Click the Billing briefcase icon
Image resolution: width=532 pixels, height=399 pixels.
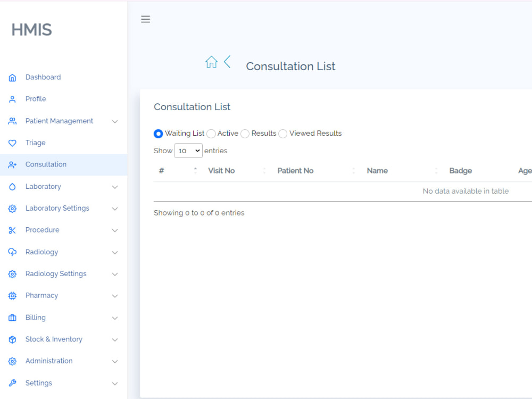click(12, 318)
